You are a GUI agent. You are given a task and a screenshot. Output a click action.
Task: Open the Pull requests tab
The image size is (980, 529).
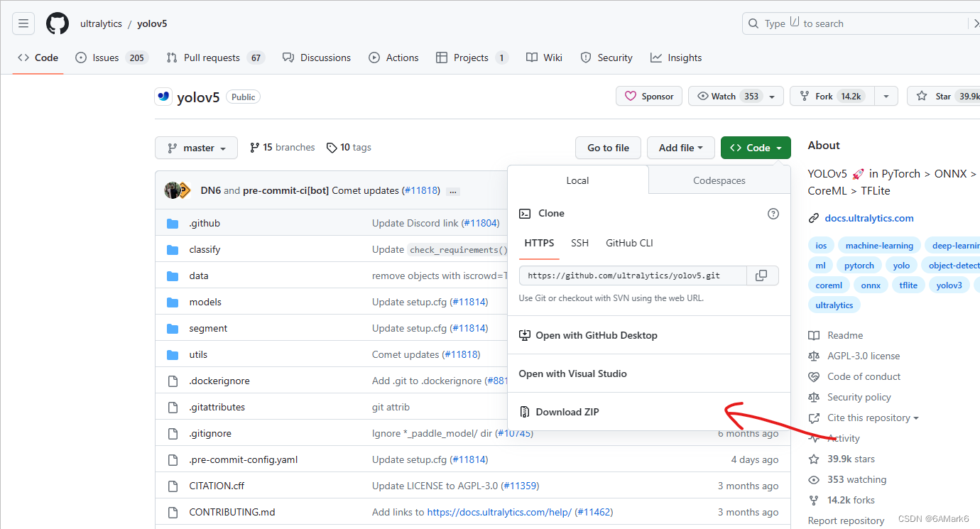click(215, 58)
